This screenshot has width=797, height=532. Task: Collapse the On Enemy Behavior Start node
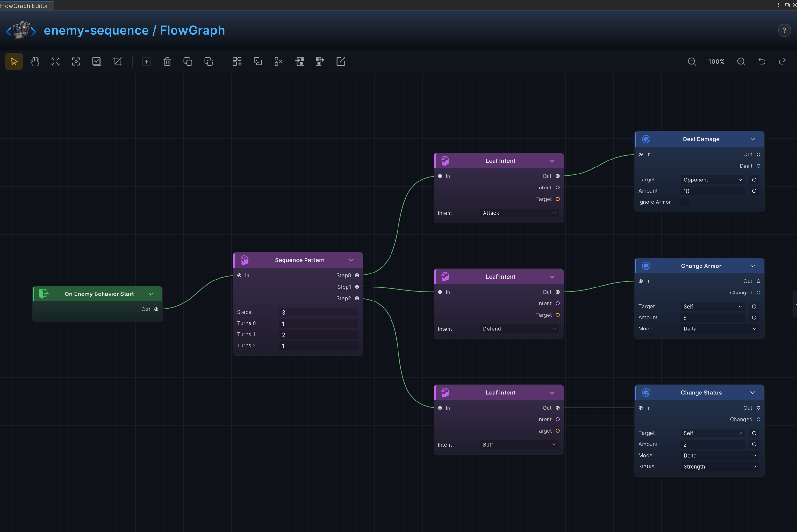coord(151,294)
